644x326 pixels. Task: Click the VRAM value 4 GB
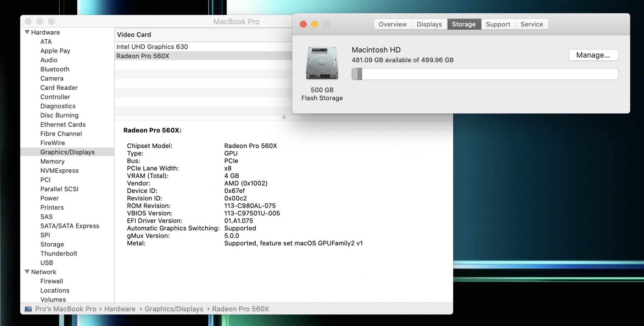tap(231, 176)
